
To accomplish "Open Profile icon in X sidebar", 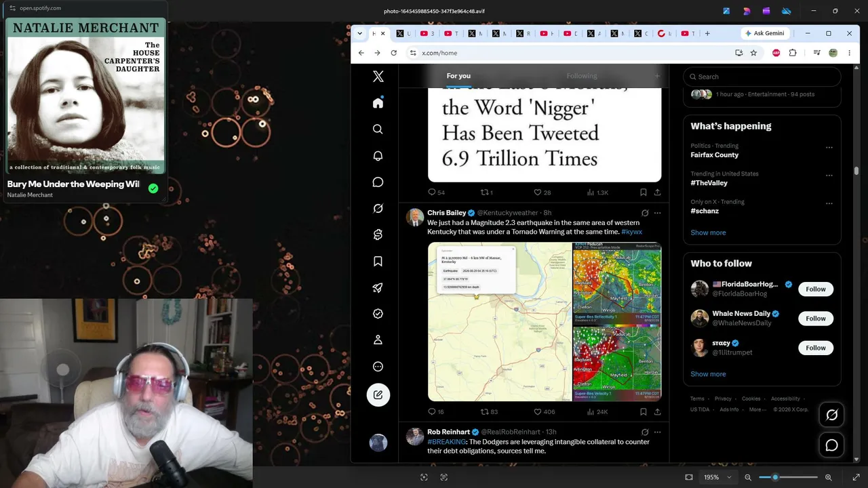I will [378, 340].
